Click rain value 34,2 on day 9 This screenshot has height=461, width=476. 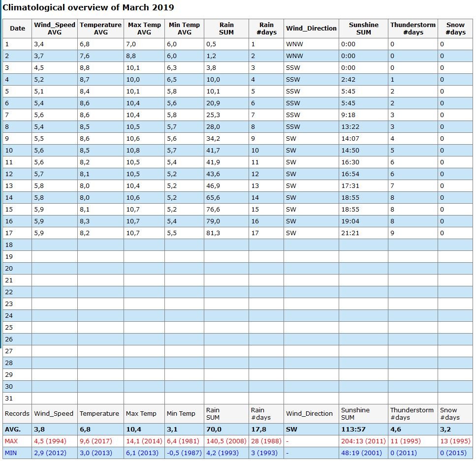tap(213, 139)
